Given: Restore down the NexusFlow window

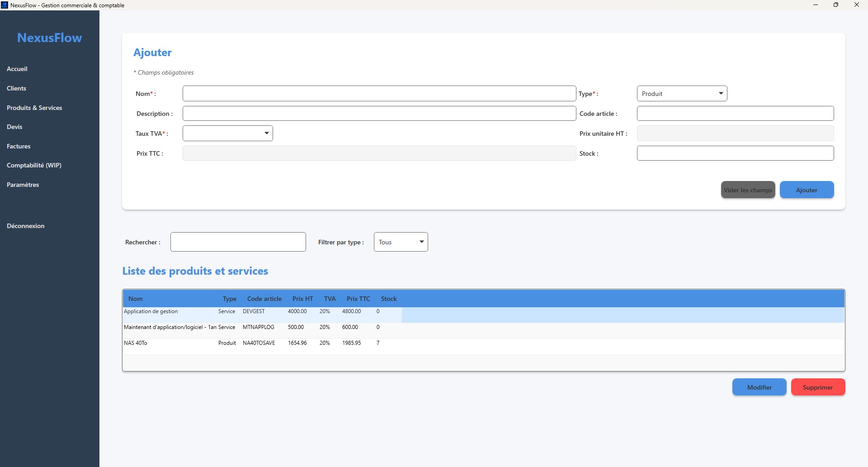Looking at the screenshot, I should click(836, 5).
